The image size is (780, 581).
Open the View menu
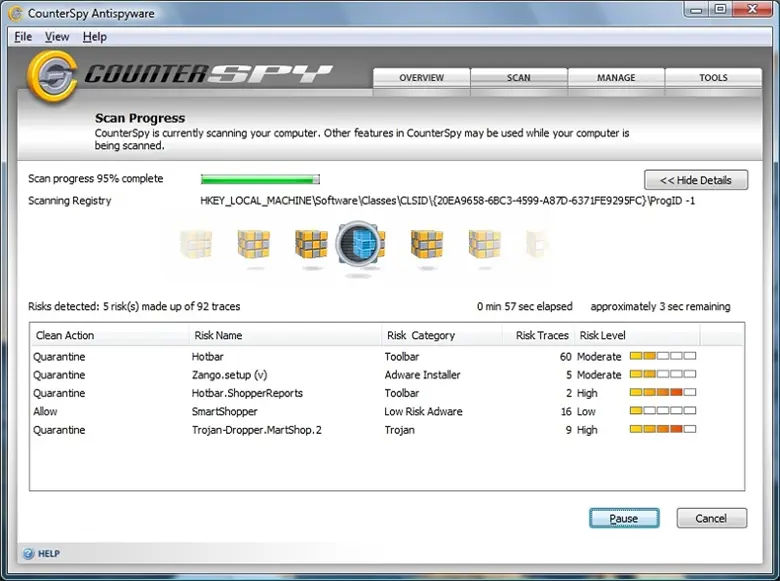pos(57,37)
